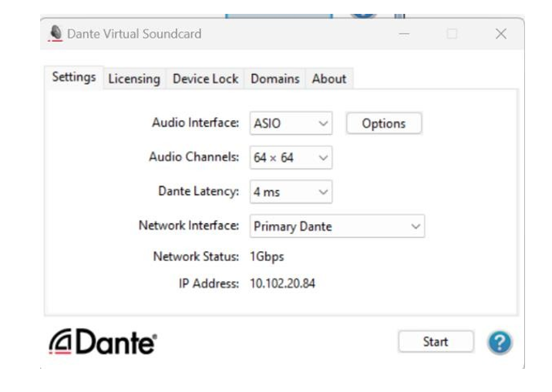Image resolution: width=552 pixels, height=392 pixels.
Task: Go to the Device Lock tab
Action: 206,79
